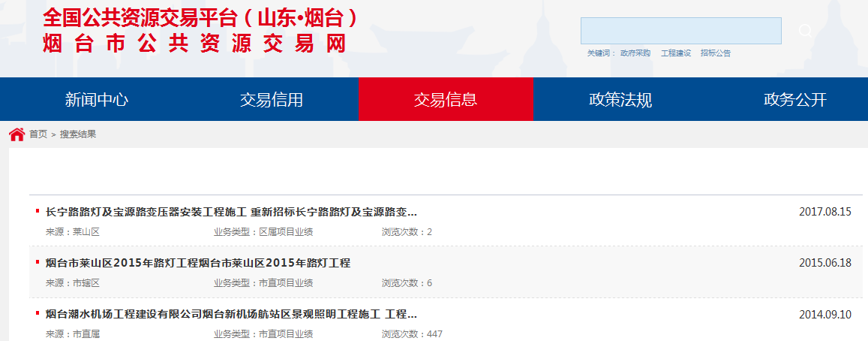
Task: Click the 烟台市公共资源交易网 header subtitle
Action: click(x=195, y=43)
